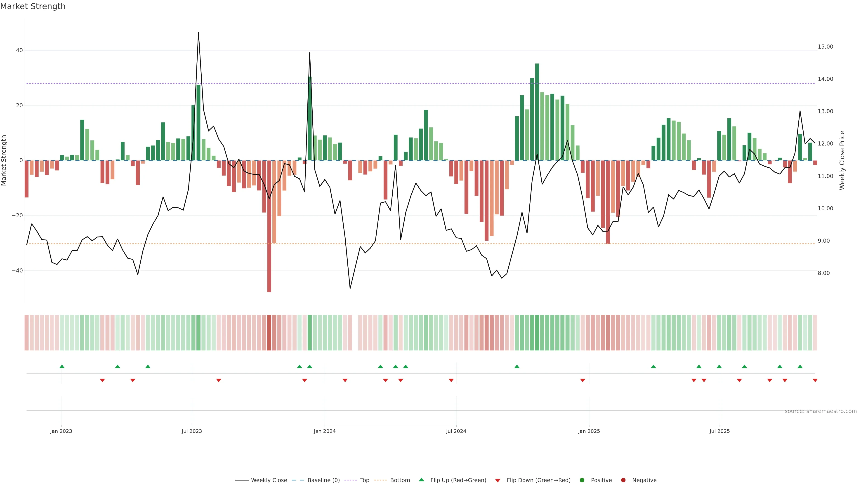
Task: Click the Flip Down red triangle legend icon
Action: coord(498,480)
